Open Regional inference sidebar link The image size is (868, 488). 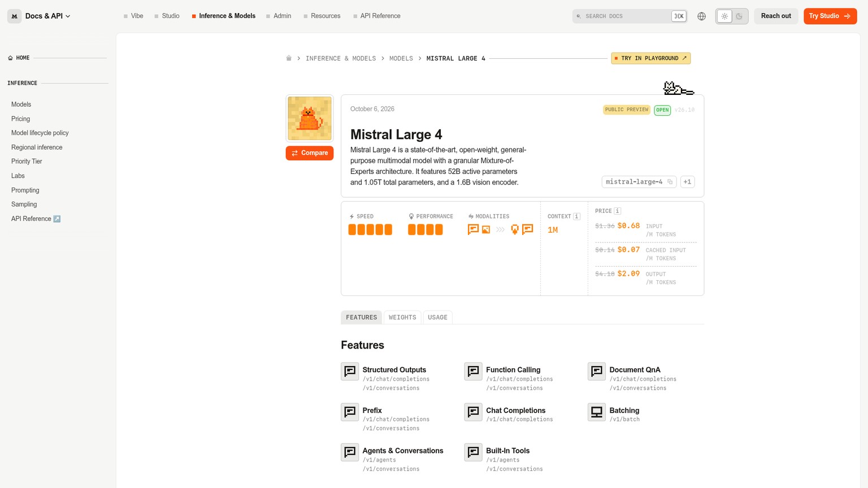point(37,147)
